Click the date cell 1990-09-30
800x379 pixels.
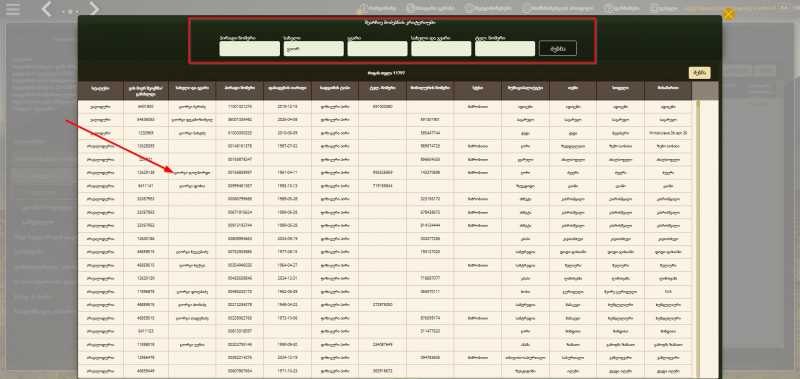tap(287, 345)
